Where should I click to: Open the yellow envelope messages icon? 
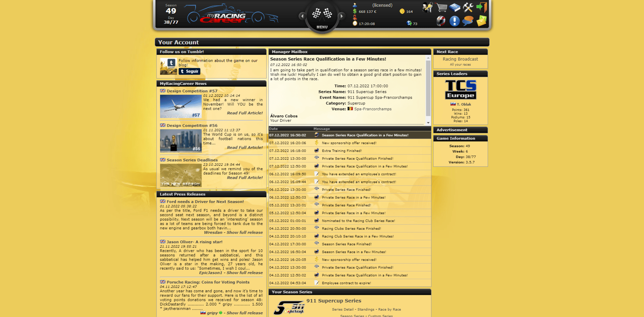pyautogui.click(x=481, y=21)
